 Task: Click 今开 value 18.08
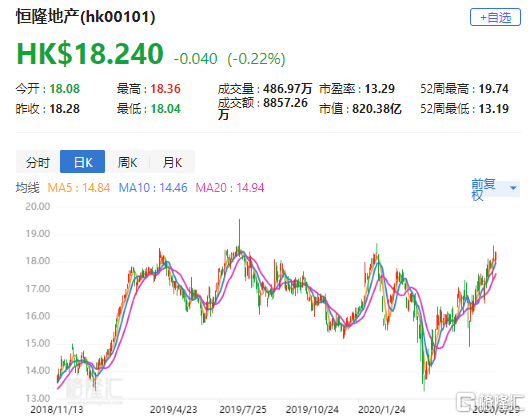click(65, 89)
